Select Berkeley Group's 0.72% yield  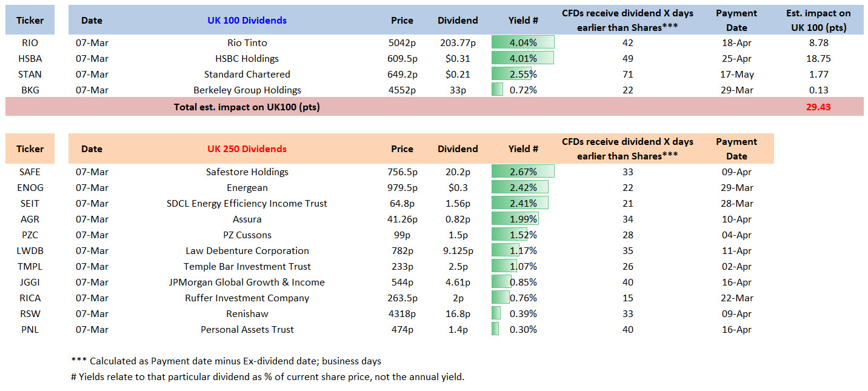click(522, 90)
